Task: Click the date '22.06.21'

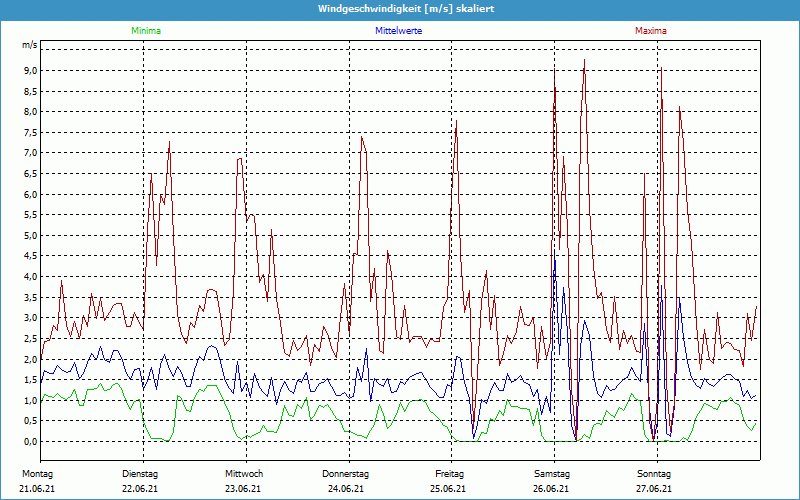Action: pos(140,489)
